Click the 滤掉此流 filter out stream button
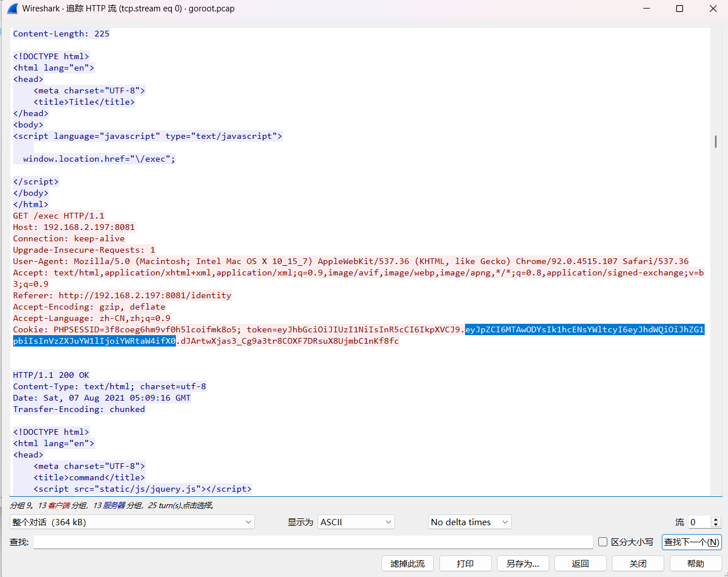 tap(407, 563)
